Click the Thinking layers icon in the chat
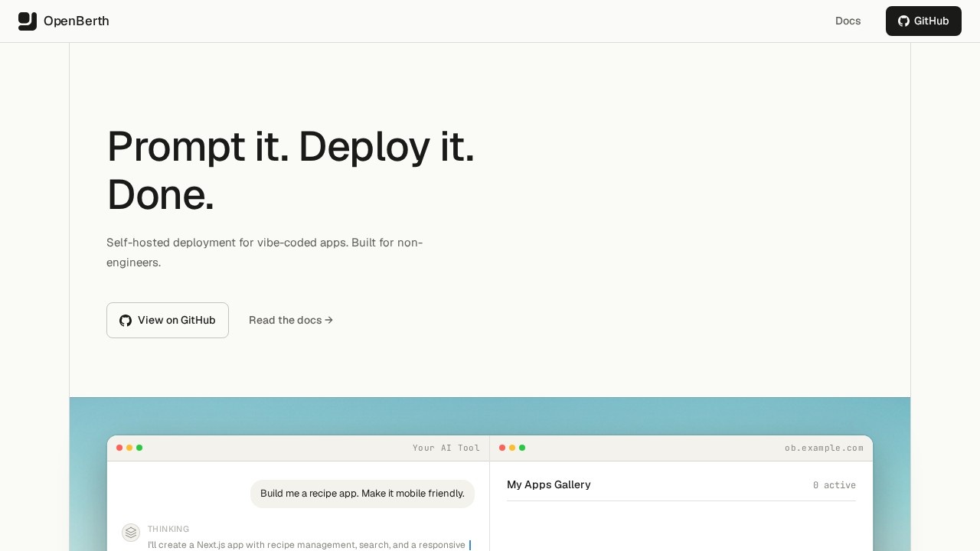This screenshot has width=980, height=551. coord(131,532)
